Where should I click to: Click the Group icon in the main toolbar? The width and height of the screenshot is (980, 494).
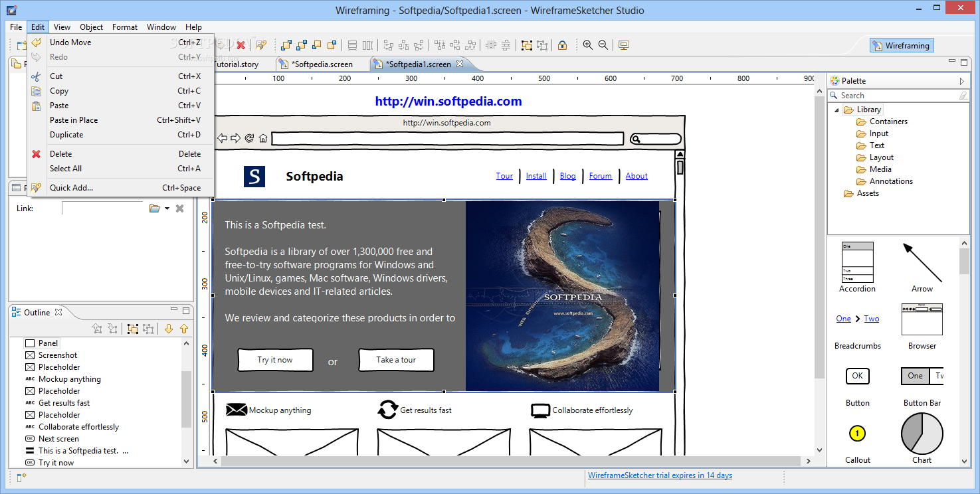(x=526, y=45)
